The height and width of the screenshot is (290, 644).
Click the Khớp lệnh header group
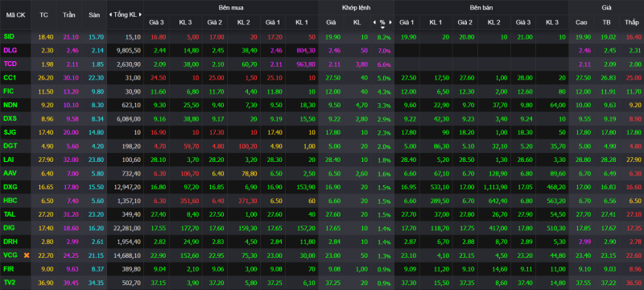(x=356, y=8)
